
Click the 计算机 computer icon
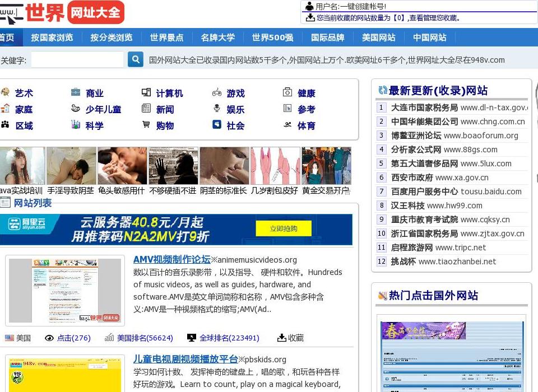pos(146,92)
